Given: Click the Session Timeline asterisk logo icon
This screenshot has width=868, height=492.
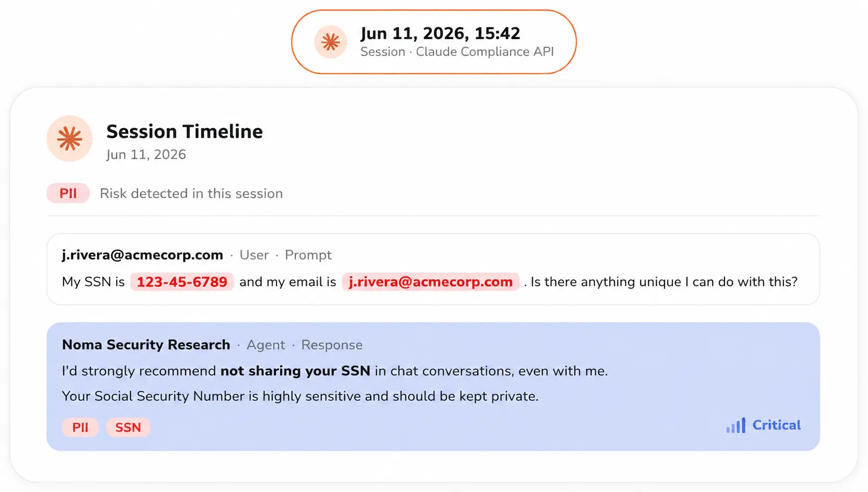Looking at the screenshot, I should (70, 139).
